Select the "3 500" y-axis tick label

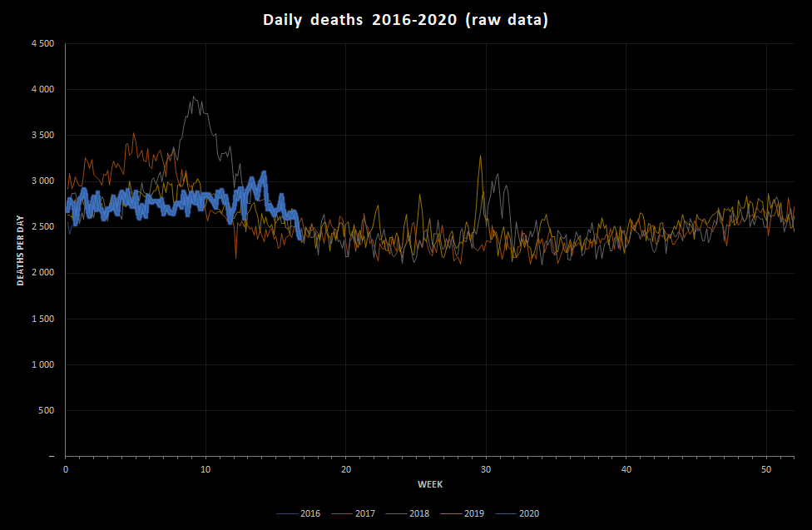(x=42, y=136)
